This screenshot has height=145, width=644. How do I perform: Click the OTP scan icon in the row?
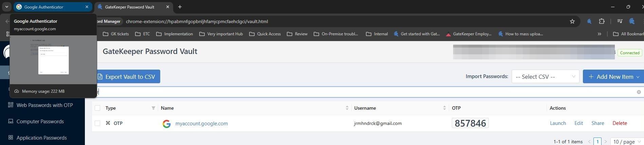click(x=108, y=123)
